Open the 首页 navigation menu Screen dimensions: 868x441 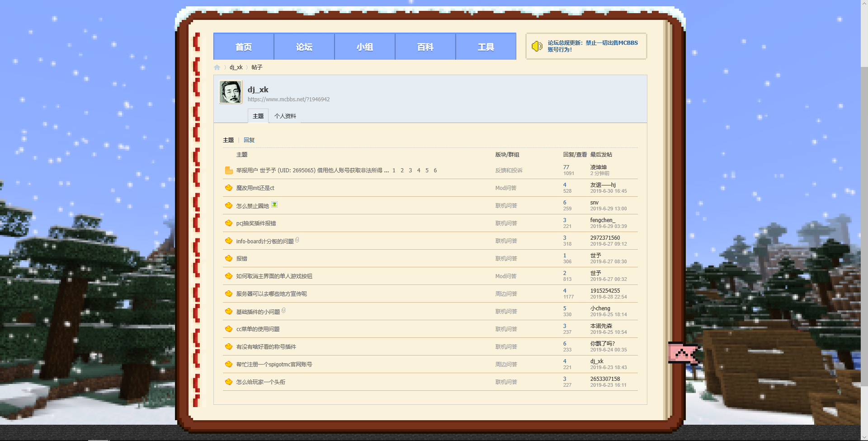[244, 47]
